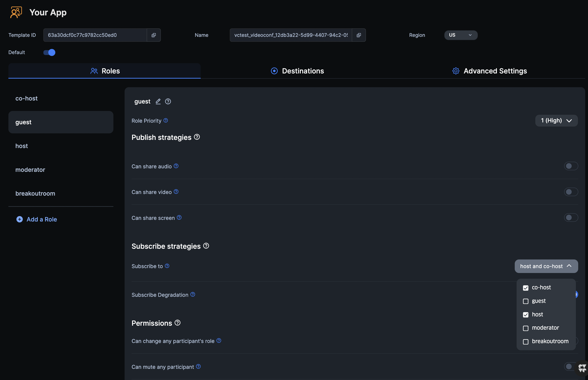Viewport: 588px width, 380px height.
Task: Open the Region US dropdown
Action: point(461,35)
